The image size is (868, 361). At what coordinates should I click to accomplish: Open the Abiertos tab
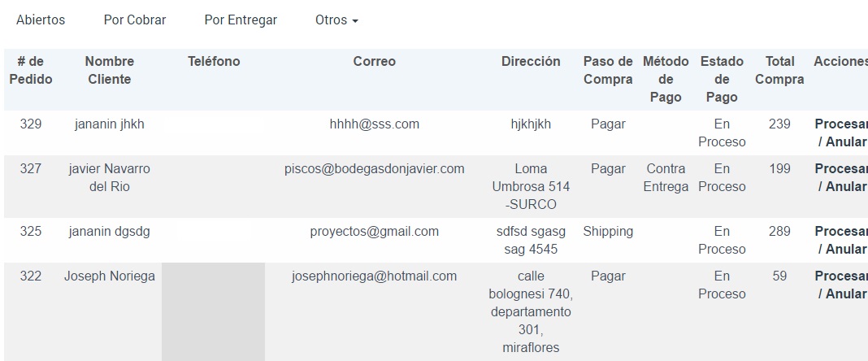41,20
